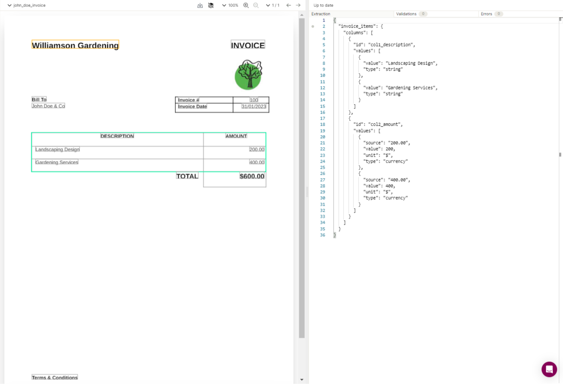Select the Terms & Conditions text

pyautogui.click(x=55, y=377)
